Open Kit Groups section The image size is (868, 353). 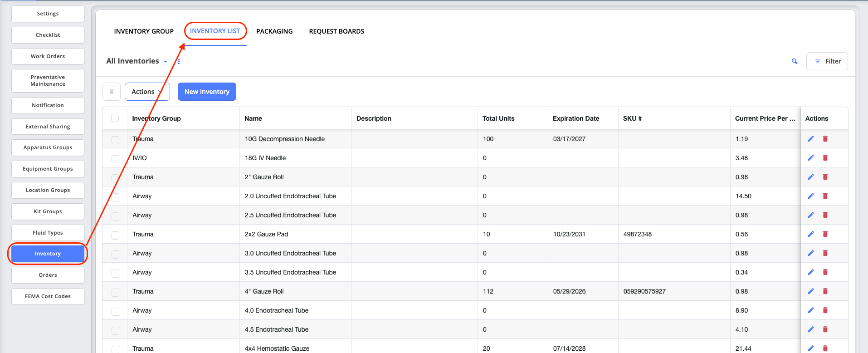(x=48, y=211)
